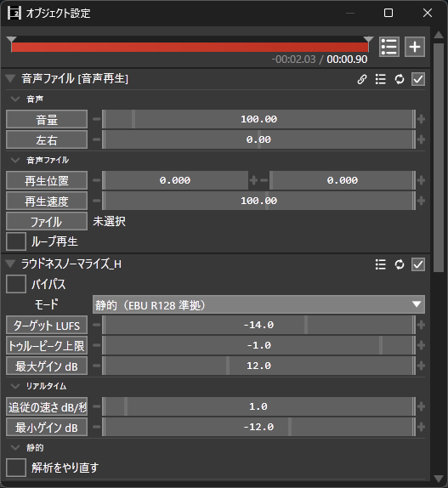
Task: Click the ファイル button to choose audio
Action: click(x=47, y=221)
